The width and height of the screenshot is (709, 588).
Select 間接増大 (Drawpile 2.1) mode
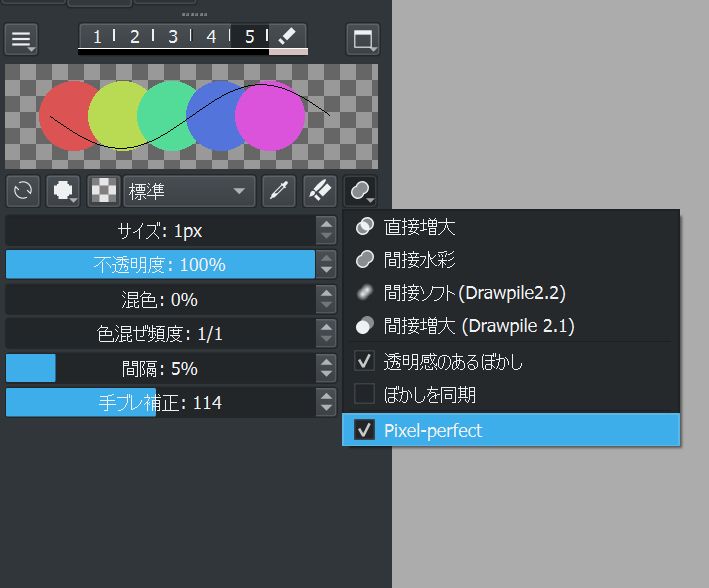pos(511,326)
